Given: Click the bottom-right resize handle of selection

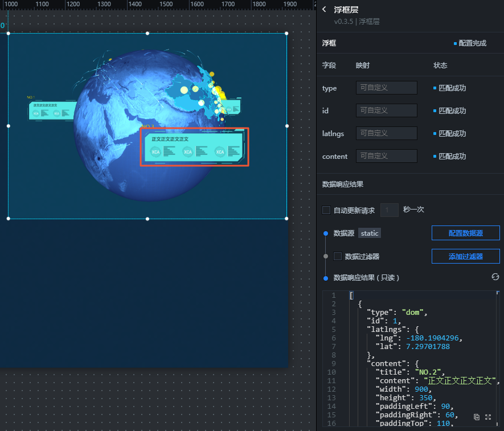Looking at the screenshot, I should [286, 219].
